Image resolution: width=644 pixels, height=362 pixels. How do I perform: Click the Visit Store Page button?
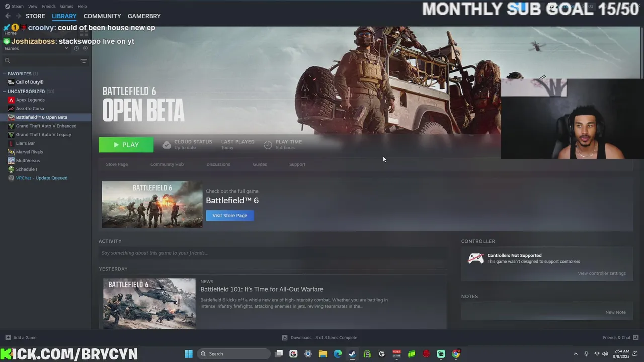(229, 215)
